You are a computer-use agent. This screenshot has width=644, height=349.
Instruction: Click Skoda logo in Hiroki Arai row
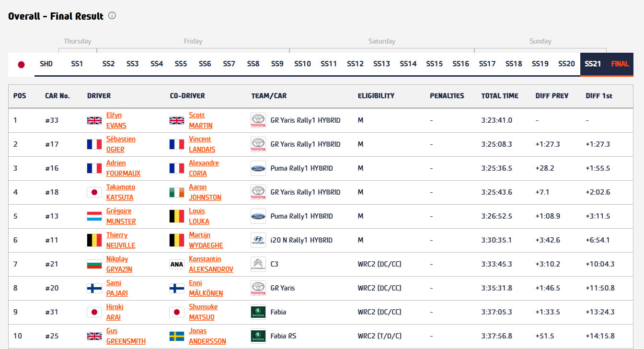[x=258, y=312]
